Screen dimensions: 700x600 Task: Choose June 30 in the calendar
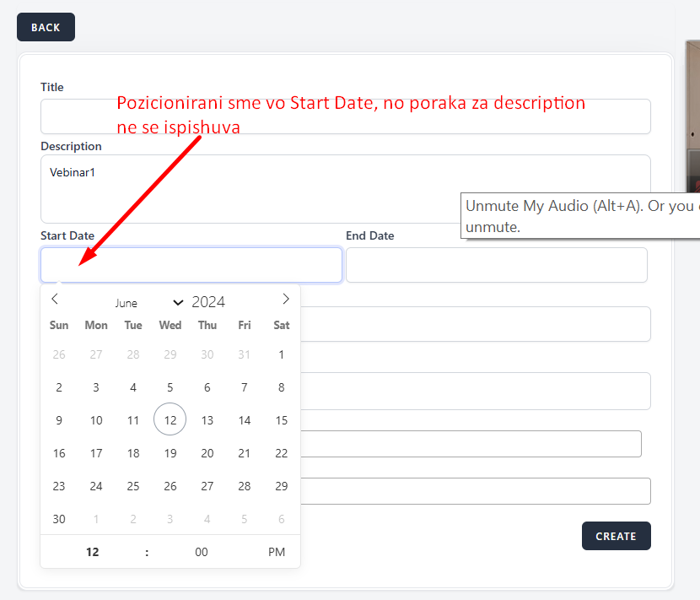click(59, 519)
